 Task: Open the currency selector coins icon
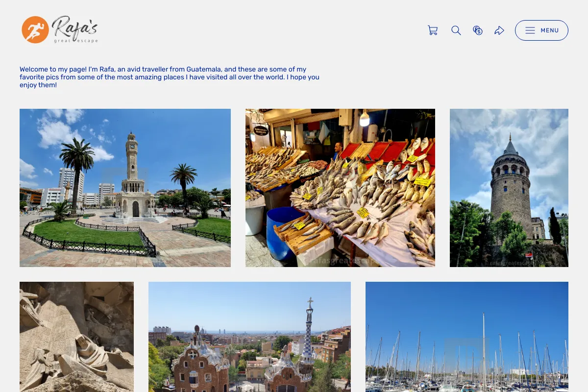click(478, 30)
